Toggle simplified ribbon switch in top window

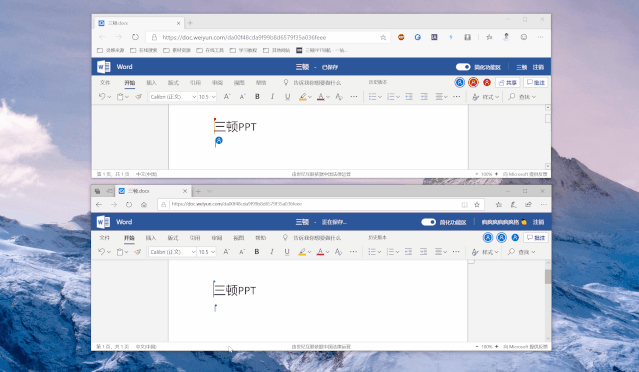point(463,67)
